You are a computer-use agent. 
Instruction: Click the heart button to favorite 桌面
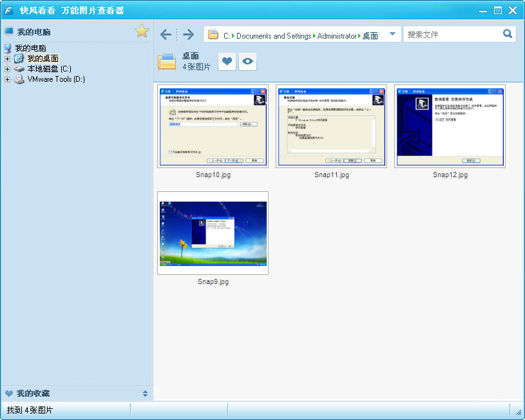tap(227, 61)
